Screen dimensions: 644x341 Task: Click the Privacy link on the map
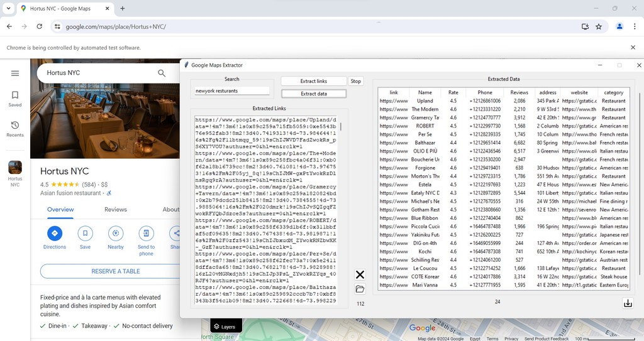click(x=511, y=338)
